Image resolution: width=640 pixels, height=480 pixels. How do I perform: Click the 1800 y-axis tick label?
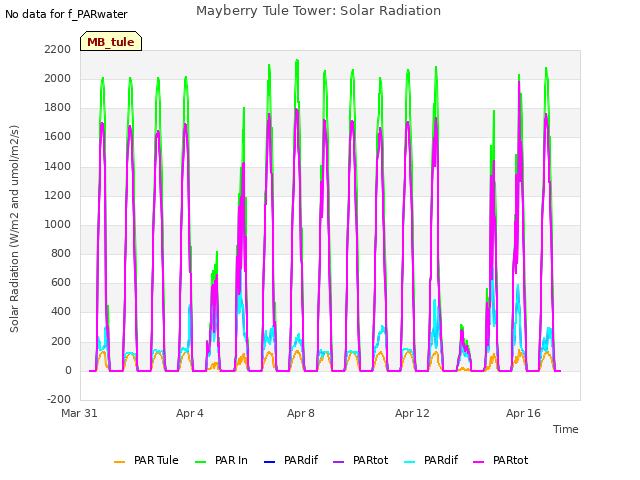(58, 108)
